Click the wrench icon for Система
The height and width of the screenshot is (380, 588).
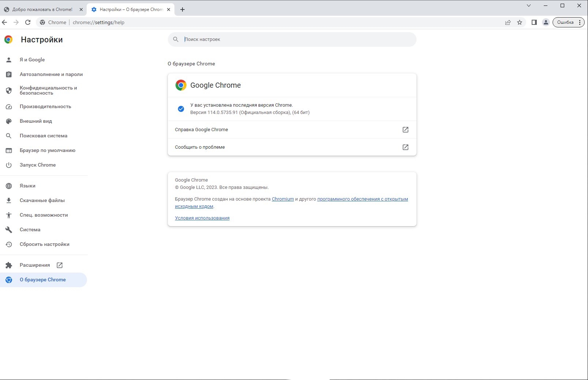point(9,229)
